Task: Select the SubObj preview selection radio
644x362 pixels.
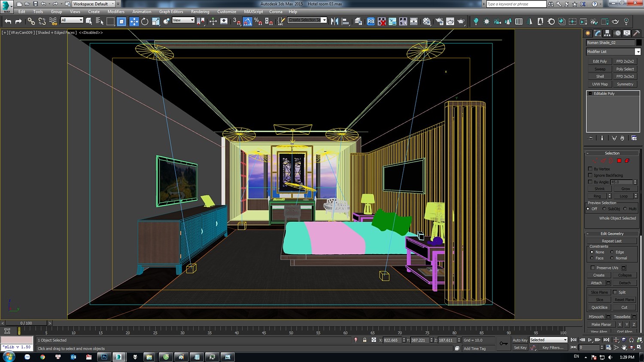Action: click(x=604, y=209)
